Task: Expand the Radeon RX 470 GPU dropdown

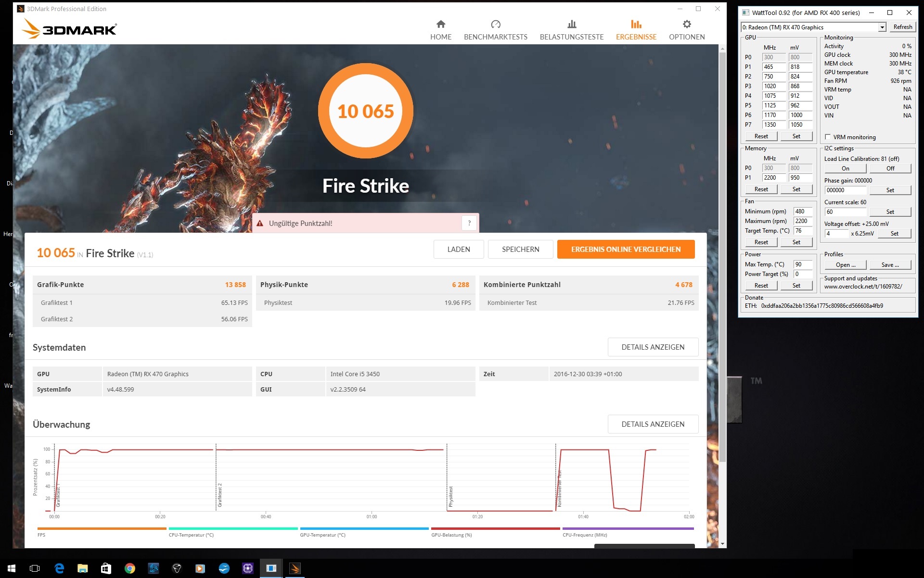Action: point(882,27)
